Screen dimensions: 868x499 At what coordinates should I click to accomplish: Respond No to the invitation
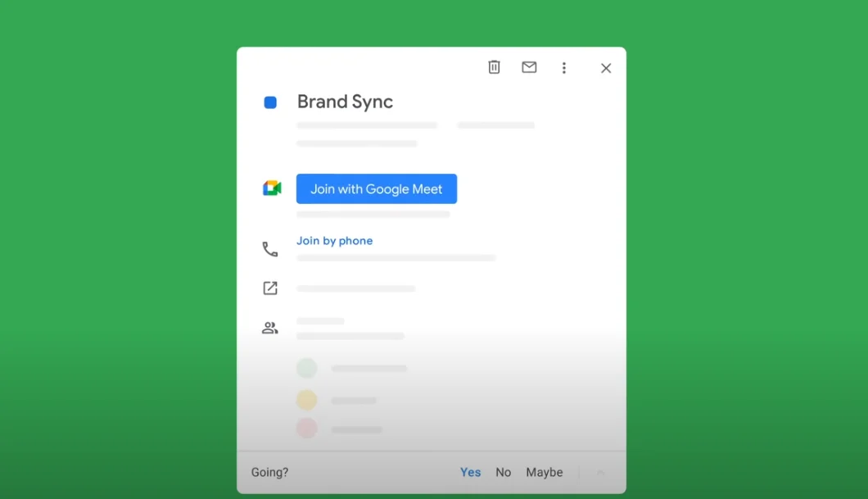[503, 472]
